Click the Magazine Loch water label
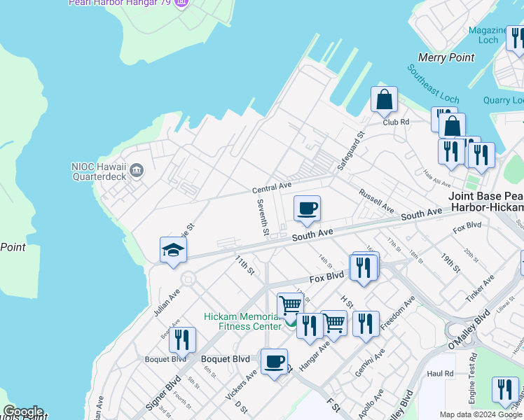This screenshot has height=420, width=524. [x=488, y=35]
